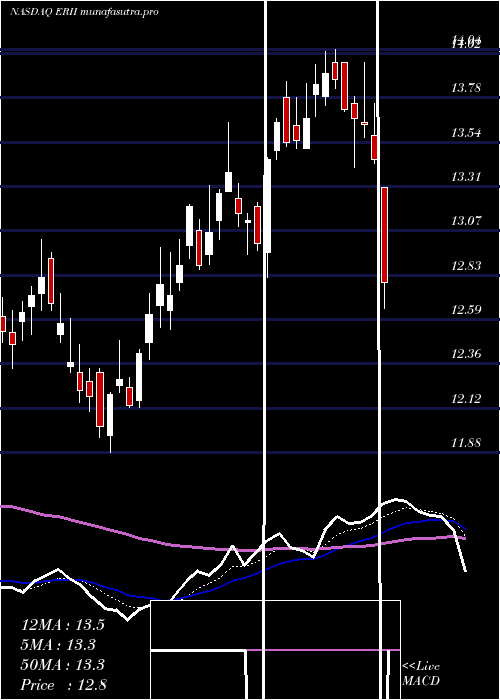500x700 pixels.
Task: Click the 13.07 price axis label
Action: (466, 221)
